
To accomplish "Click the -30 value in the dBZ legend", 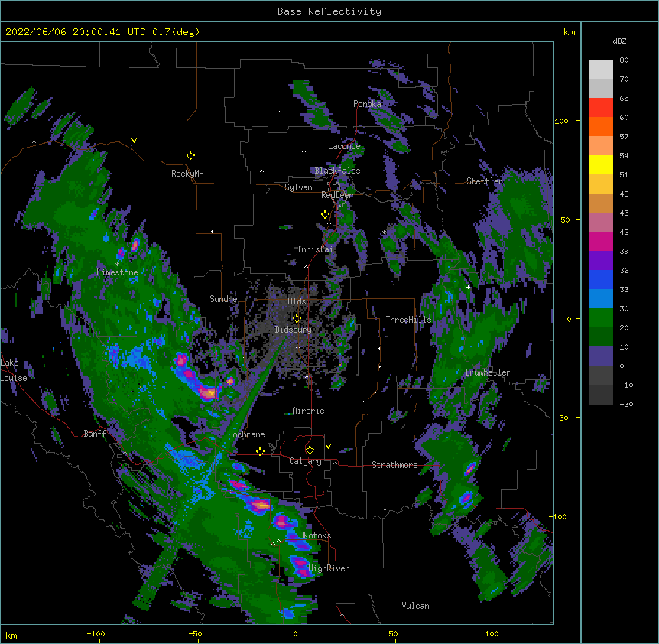I will point(626,404).
